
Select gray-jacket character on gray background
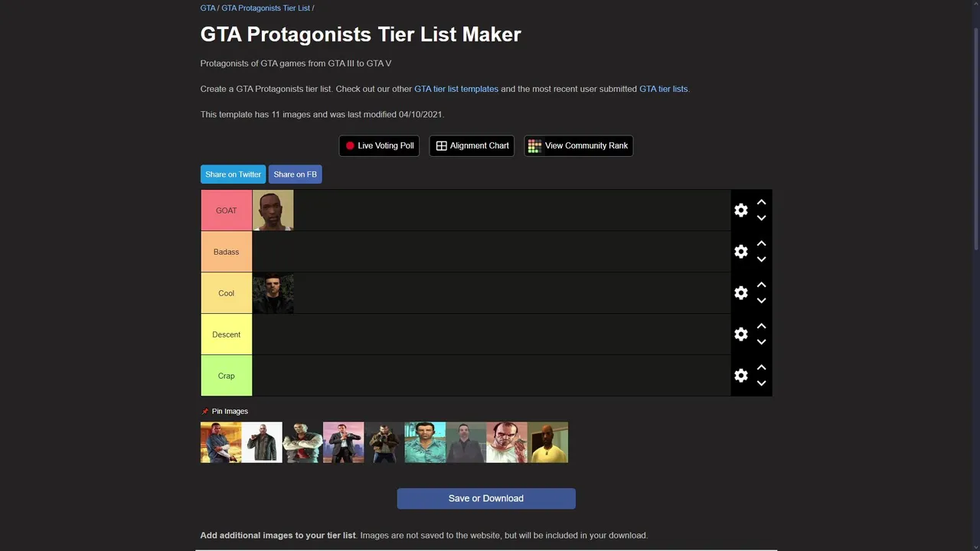pos(465,442)
